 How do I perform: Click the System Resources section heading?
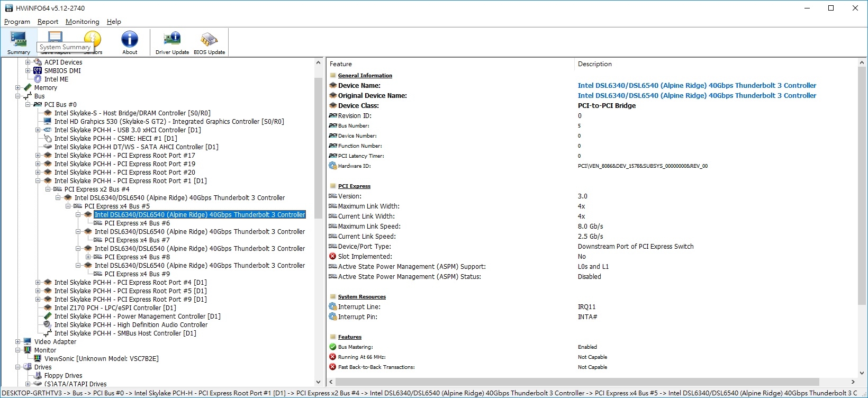click(361, 297)
